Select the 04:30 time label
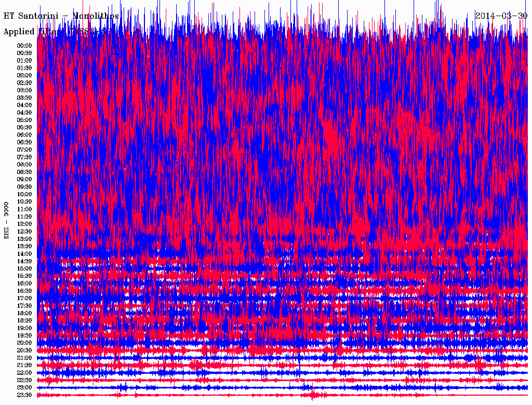Image resolution: width=532 pixels, height=405 pixels. (24, 113)
